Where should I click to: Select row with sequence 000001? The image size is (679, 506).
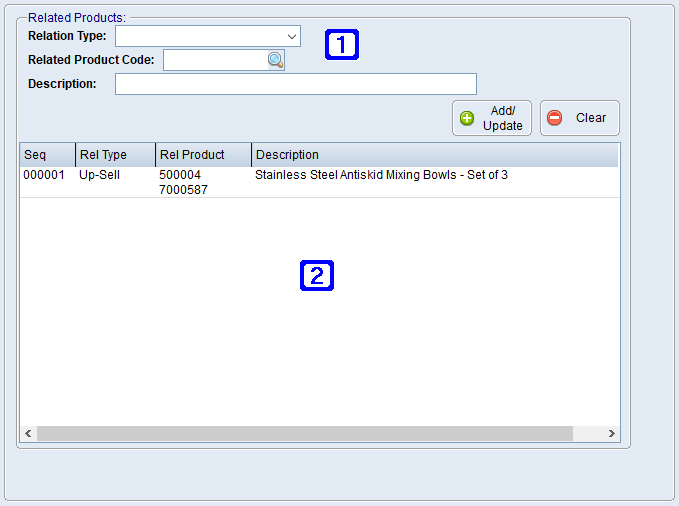pyautogui.click(x=320, y=182)
